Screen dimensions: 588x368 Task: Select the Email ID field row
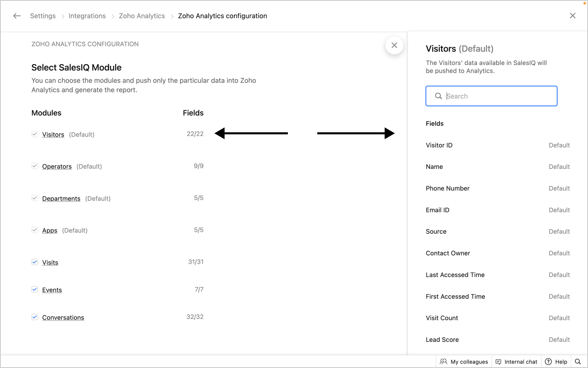click(498, 210)
